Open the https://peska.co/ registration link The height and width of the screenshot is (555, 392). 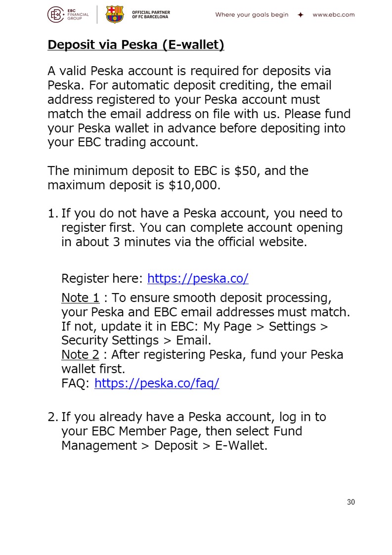(x=198, y=279)
